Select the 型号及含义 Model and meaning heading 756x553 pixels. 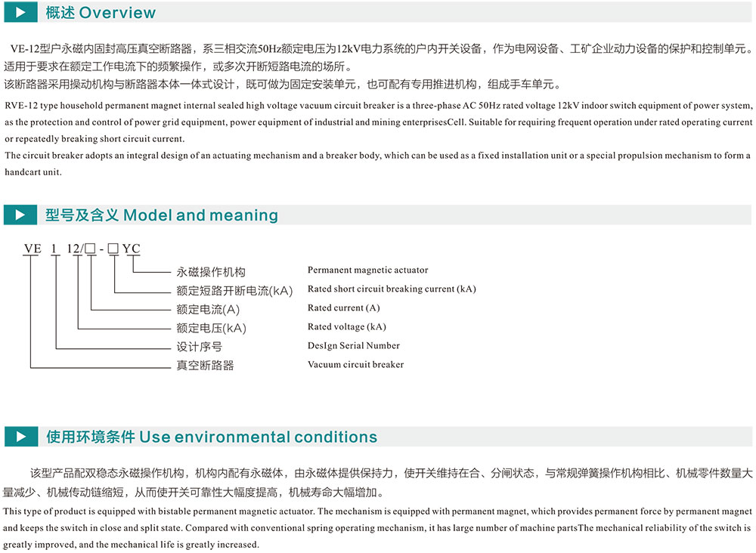pos(162,215)
